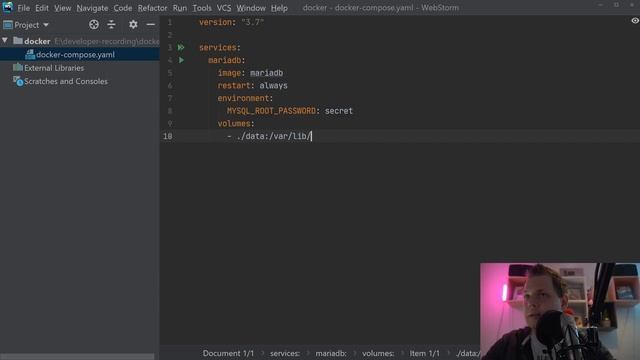Open the View menu

click(62, 8)
